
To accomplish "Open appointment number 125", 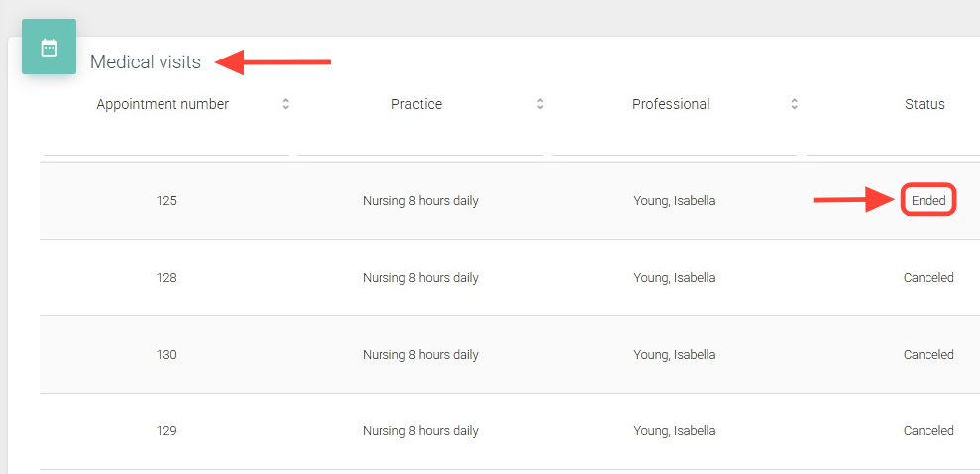I will [x=166, y=201].
